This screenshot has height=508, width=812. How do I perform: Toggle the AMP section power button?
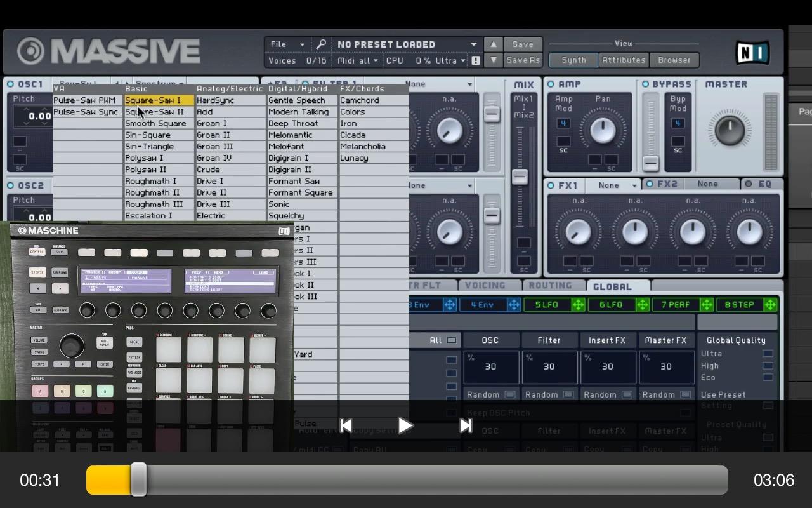[551, 84]
